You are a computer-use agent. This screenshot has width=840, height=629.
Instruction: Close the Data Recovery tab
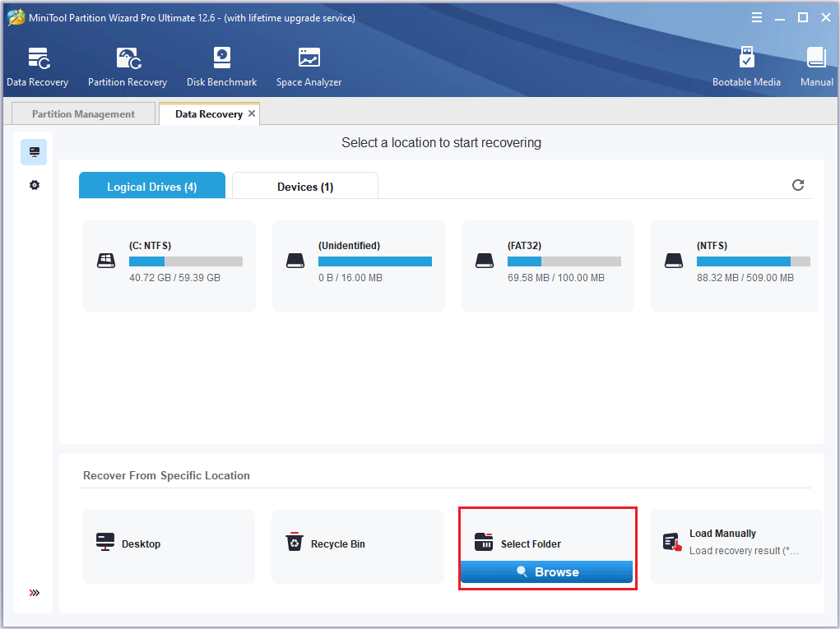pos(252,113)
